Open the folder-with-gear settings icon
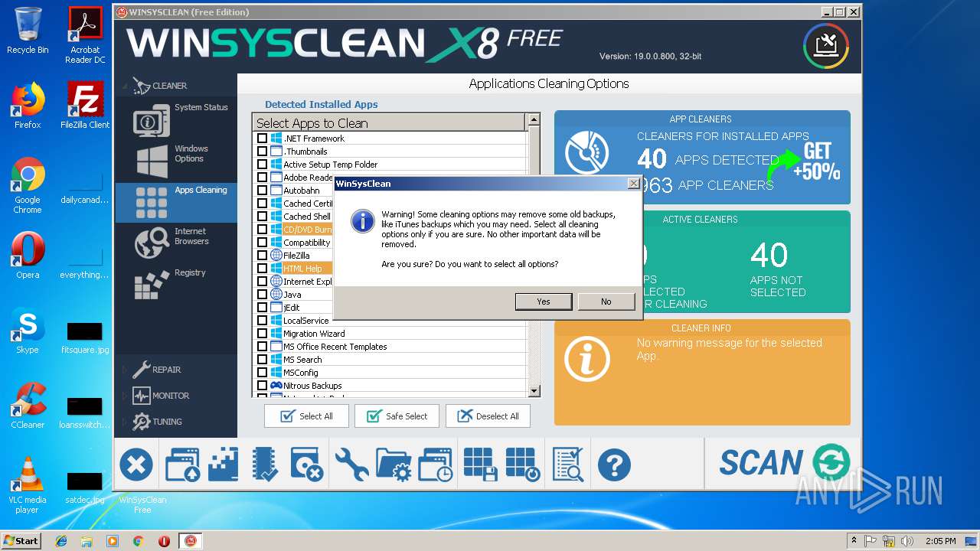The width and height of the screenshot is (980, 551). [394, 465]
